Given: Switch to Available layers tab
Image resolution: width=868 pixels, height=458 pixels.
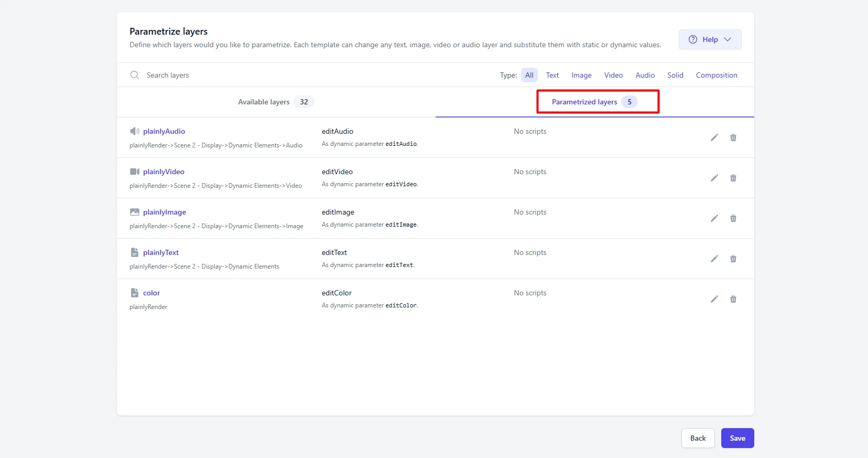Looking at the screenshot, I should tap(276, 102).
